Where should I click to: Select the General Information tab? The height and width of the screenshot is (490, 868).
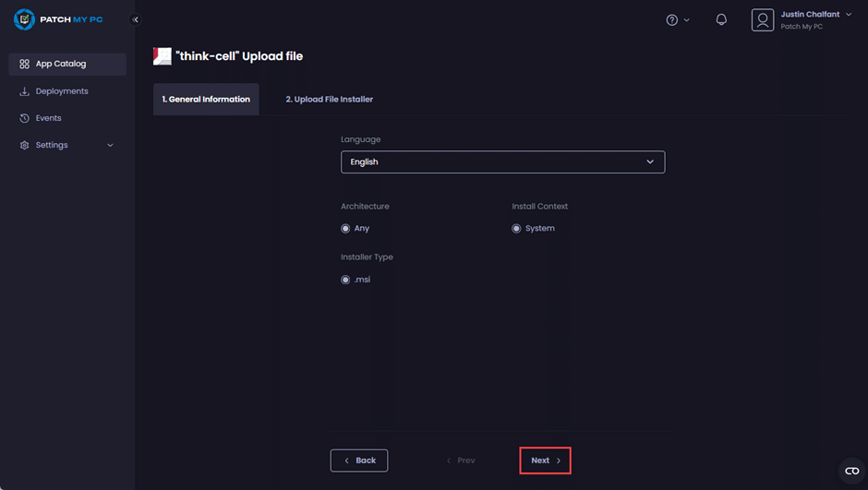[x=206, y=99]
